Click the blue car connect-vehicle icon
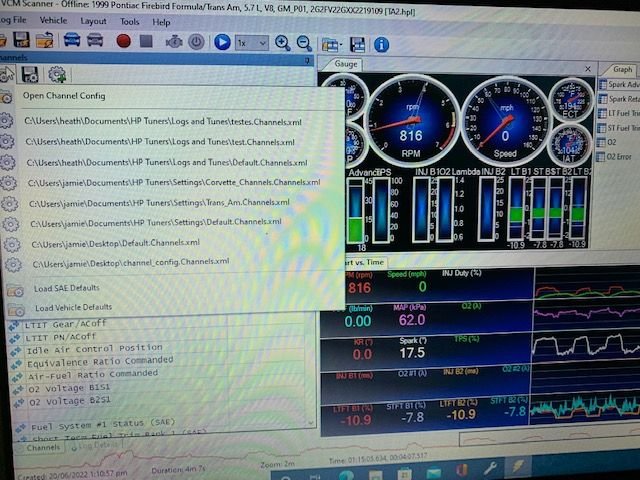Viewport: 640px width, 480px height. (x=72, y=41)
